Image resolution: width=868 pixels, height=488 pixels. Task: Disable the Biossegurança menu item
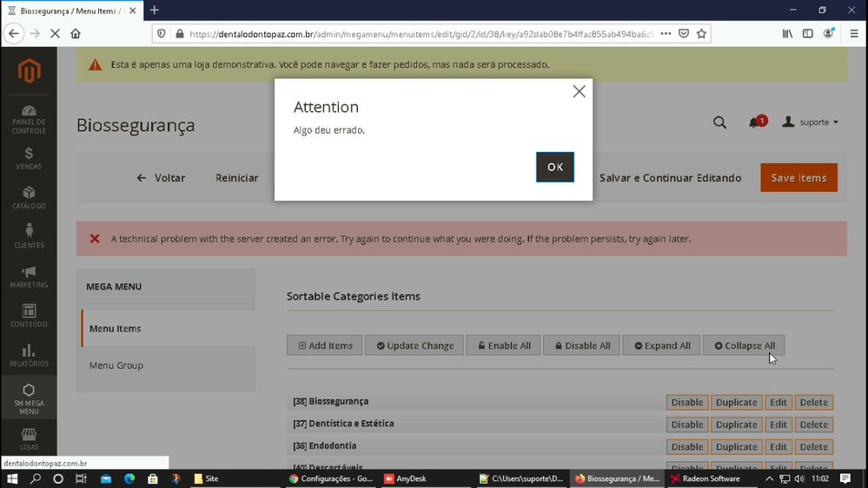tap(686, 402)
